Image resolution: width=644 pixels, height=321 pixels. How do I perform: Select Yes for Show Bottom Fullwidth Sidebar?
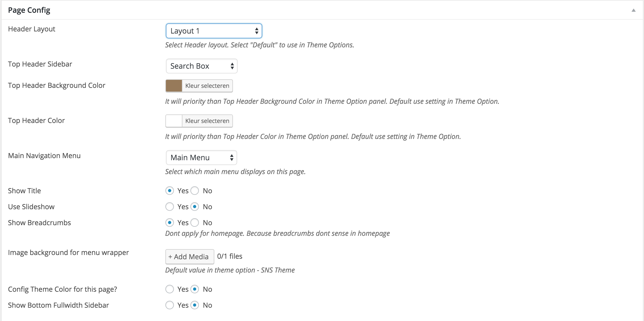170,305
